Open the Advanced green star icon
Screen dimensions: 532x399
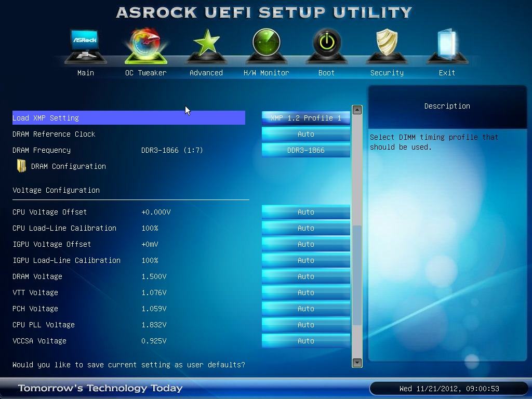[x=206, y=46]
